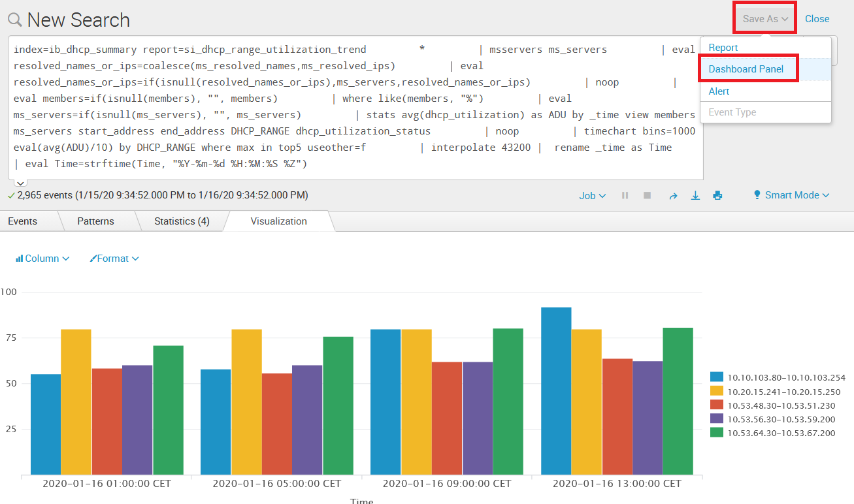Viewport: 854px width, 504px height.
Task: Open the Column chart type dropdown
Action: coord(42,258)
